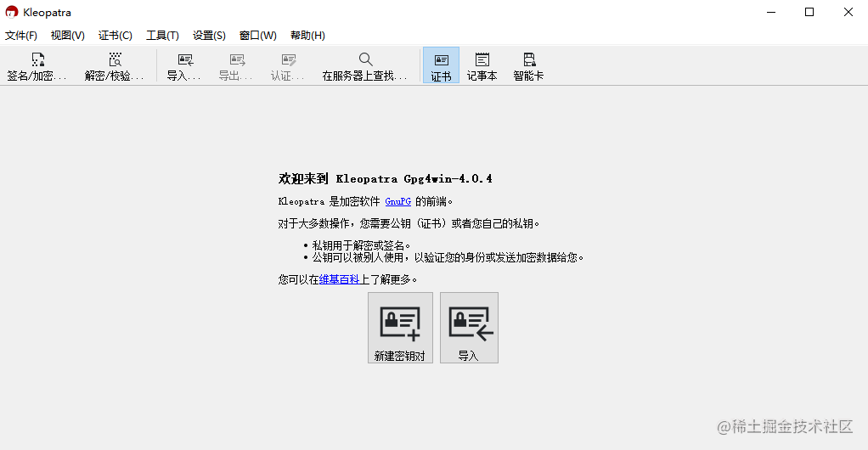Open the 智能卡 view
The height and width of the screenshot is (450, 868).
[528, 66]
